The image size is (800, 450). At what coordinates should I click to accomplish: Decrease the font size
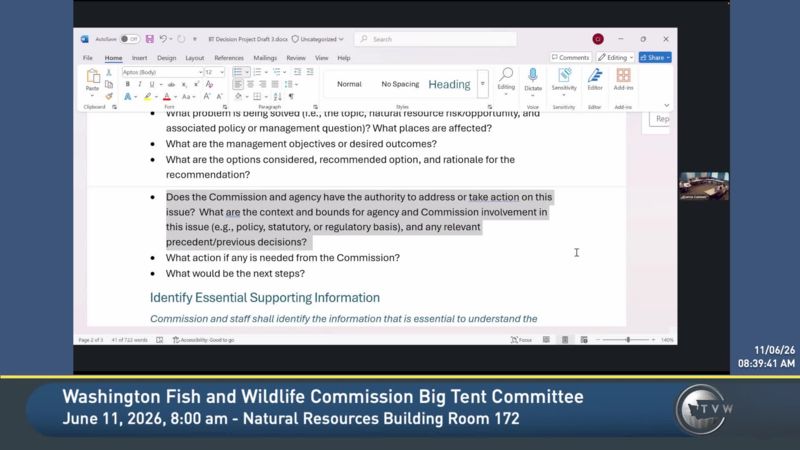pos(219,96)
